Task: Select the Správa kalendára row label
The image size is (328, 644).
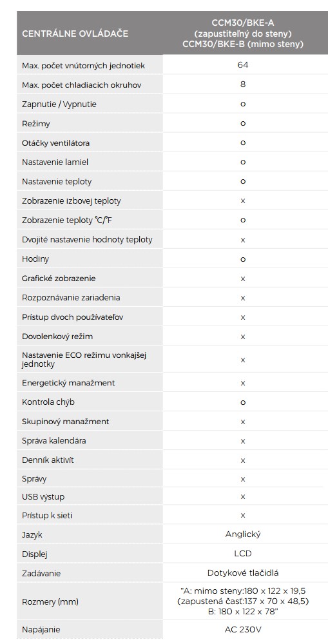Action: tap(53, 441)
